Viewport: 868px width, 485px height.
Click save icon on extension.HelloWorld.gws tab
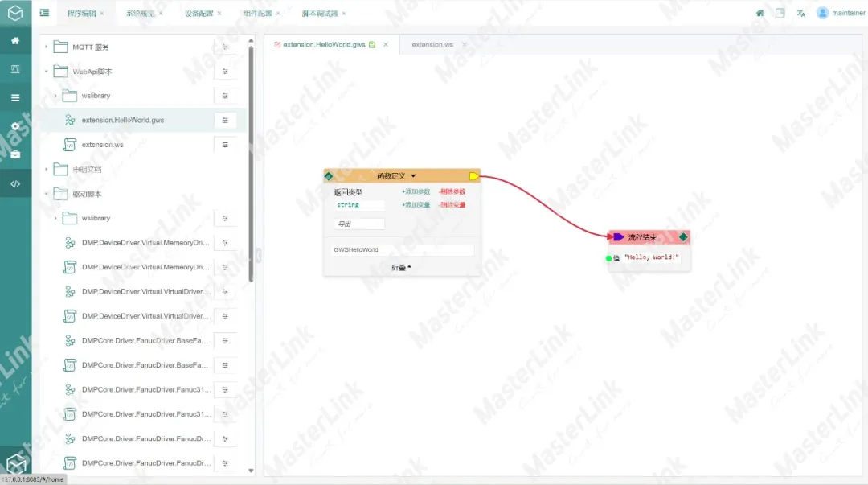pyautogui.click(x=372, y=45)
